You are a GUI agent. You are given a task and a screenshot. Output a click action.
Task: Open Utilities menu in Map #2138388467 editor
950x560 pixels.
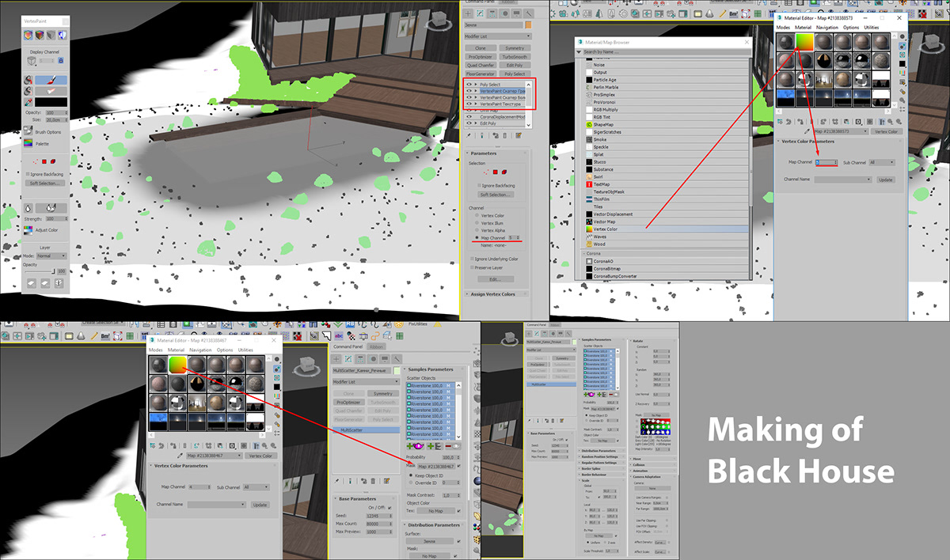245,350
